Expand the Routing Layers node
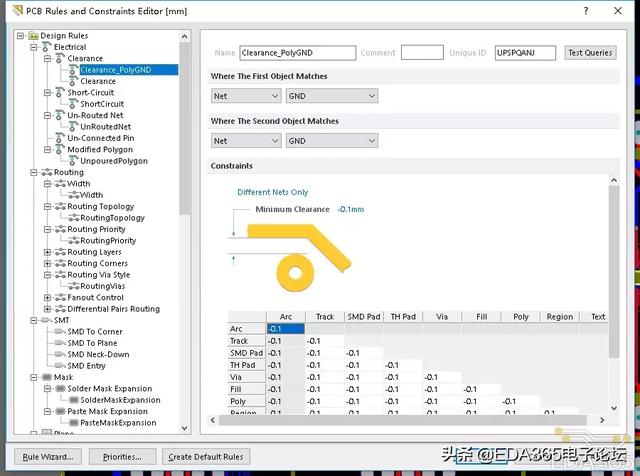 click(x=47, y=252)
